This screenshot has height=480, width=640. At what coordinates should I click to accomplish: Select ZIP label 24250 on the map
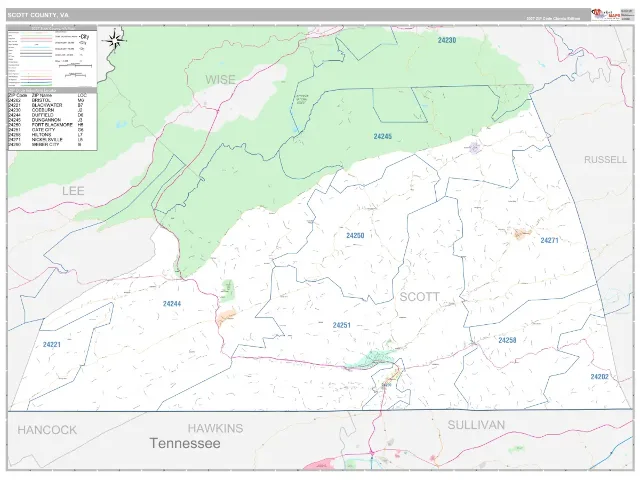[x=355, y=236]
